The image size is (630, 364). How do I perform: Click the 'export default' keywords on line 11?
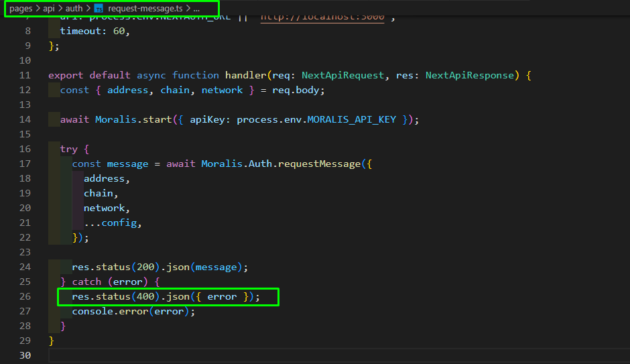(89, 75)
